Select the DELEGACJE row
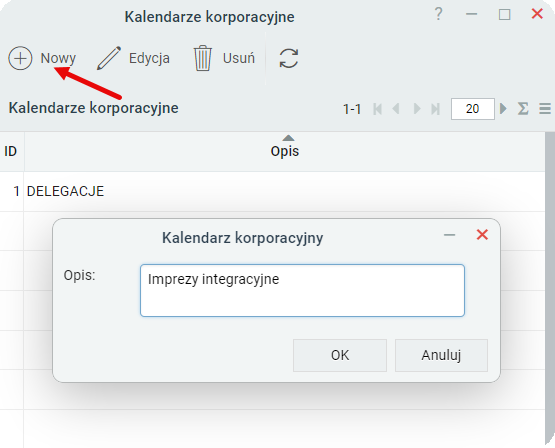The image size is (555, 448). tap(272, 191)
